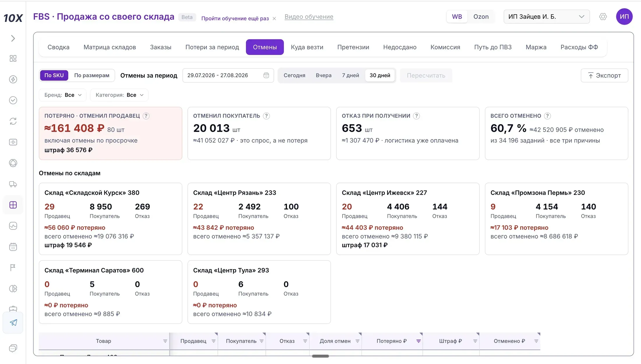Go to the Сводка tab
Screen dimensions: 641x364
[x=59, y=47]
